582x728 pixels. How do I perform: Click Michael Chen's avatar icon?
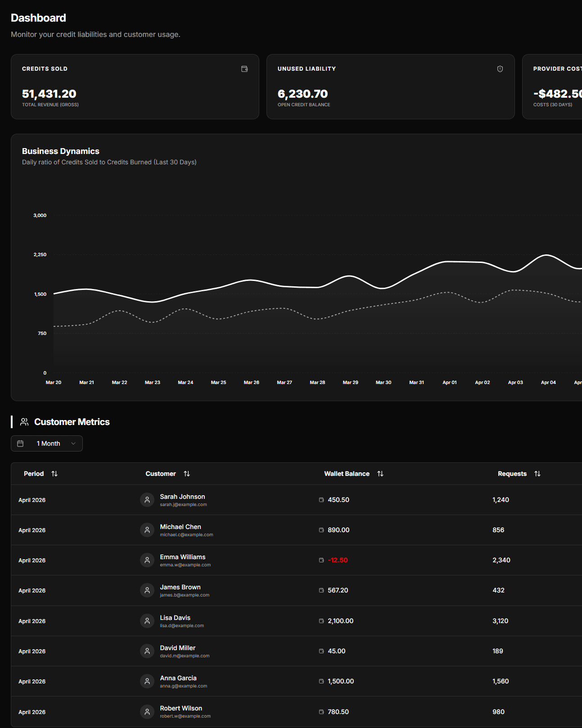click(147, 530)
